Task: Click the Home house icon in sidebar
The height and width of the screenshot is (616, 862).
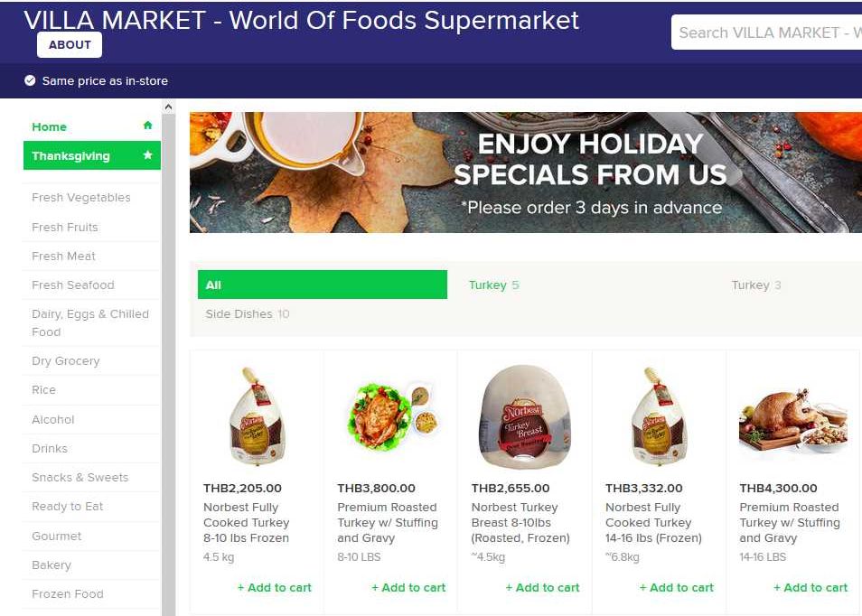Action: pos(147,126)
